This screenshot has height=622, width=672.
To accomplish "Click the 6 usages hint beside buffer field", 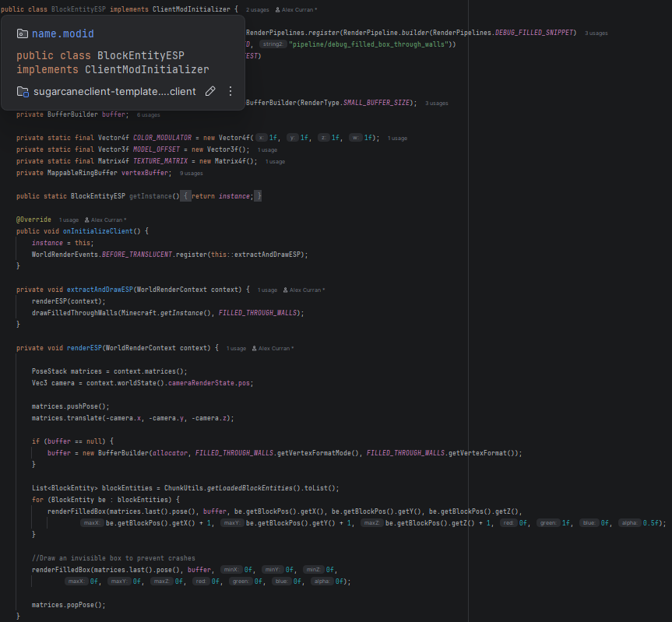I will click(x=149, y=114).
